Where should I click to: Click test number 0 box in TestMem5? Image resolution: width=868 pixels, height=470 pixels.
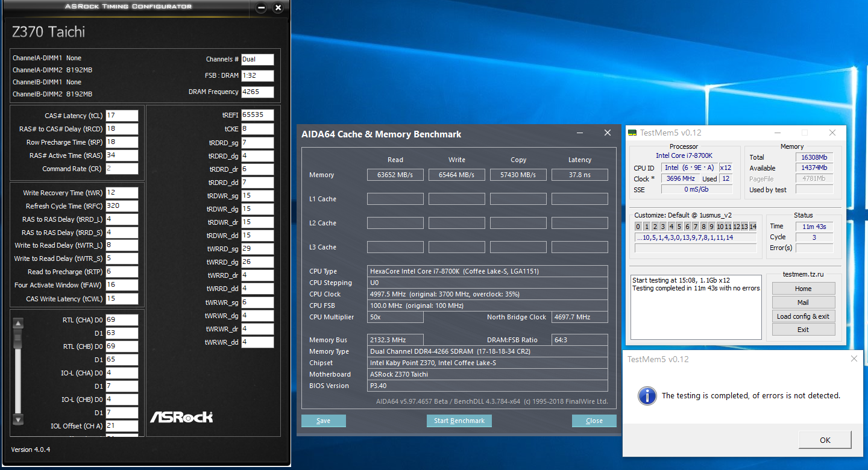[x=638, y=227]
